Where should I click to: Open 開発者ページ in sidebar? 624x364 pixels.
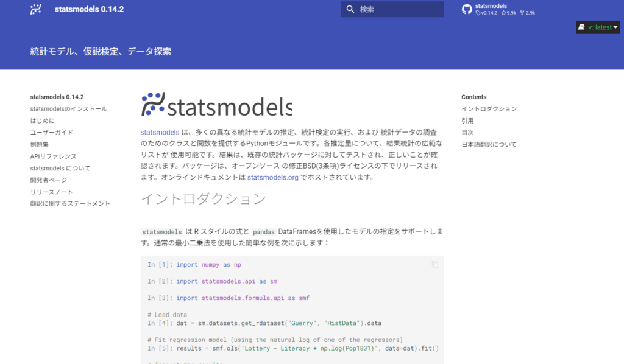coord(49,180)
